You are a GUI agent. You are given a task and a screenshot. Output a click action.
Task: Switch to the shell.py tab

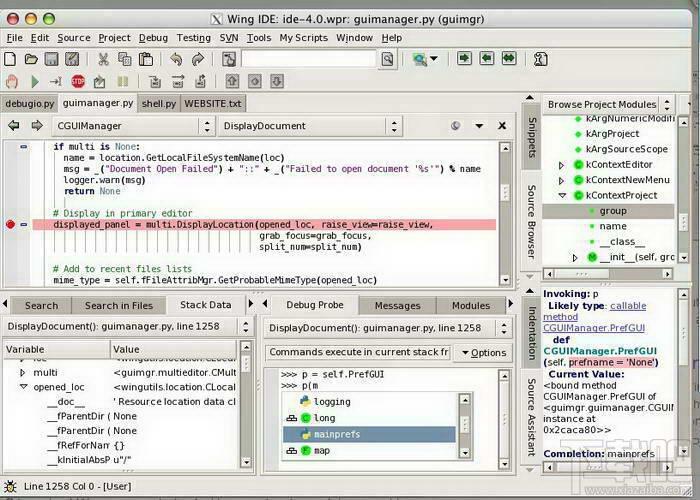158,104
